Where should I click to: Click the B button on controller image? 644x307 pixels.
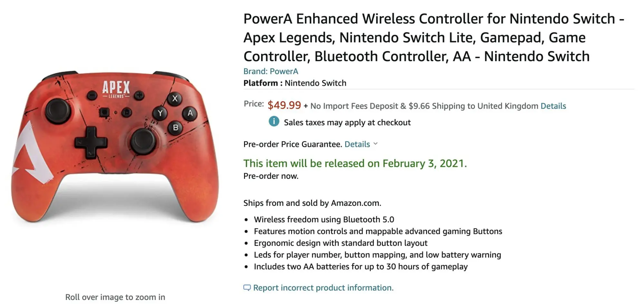click(x=175, y=128)
